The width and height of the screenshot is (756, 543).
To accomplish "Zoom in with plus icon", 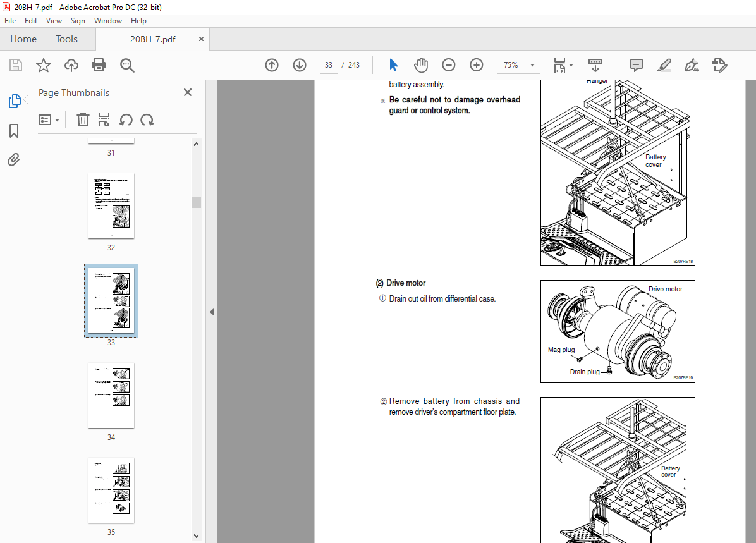I will point(477,65).
